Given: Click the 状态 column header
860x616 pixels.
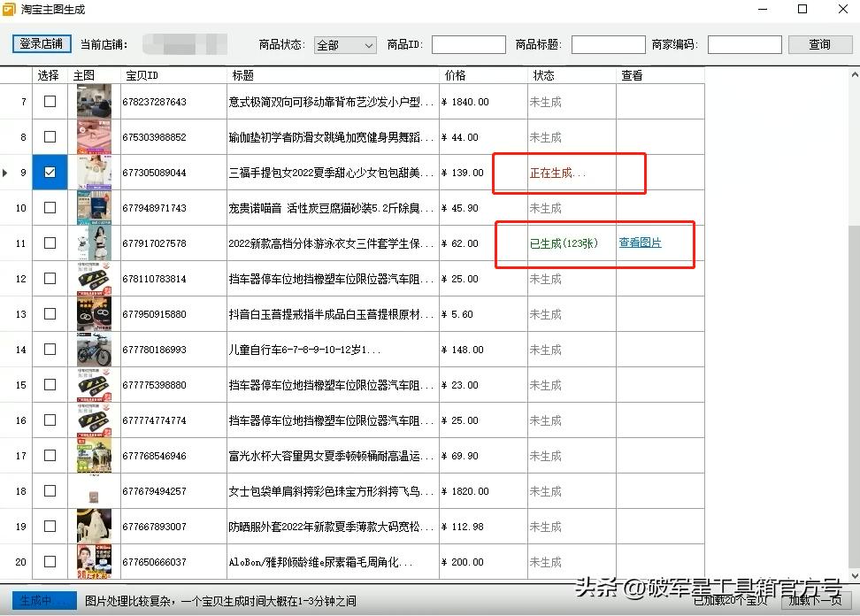Looking at the screenshot, I should click(x=543, y=75).
